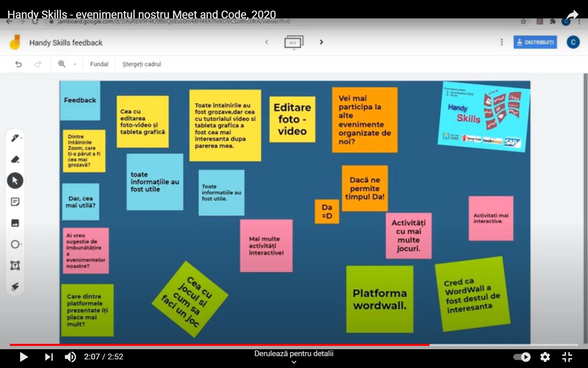Choose the circle shape tool
This screenshot has width=588, height=368.
(15, 245)
